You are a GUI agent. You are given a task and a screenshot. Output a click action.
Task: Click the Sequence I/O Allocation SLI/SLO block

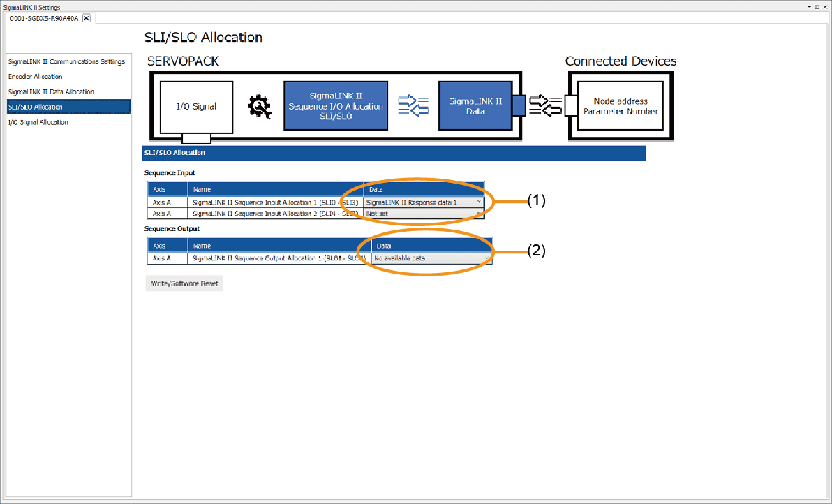tap(336, 106)
